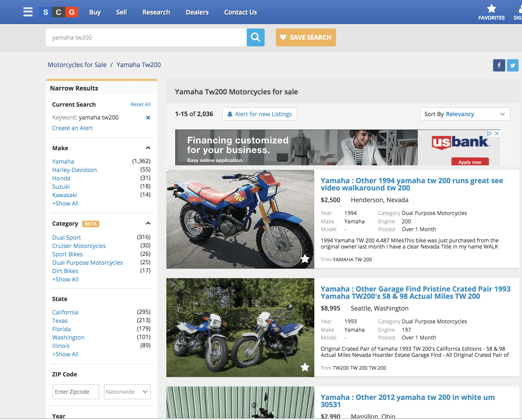
Task: Open 1994 Yamaha TW 200 listing thumbnail
Action: pos(240,219)
